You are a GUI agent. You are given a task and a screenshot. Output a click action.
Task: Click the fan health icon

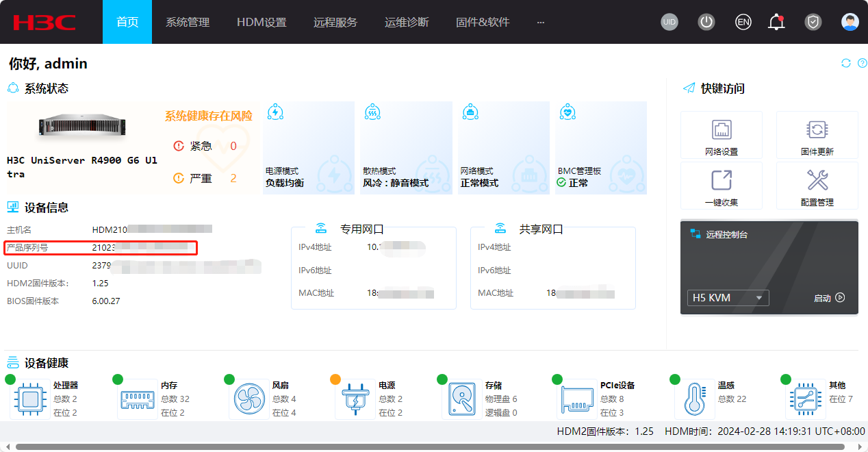[x=248, y=399]
